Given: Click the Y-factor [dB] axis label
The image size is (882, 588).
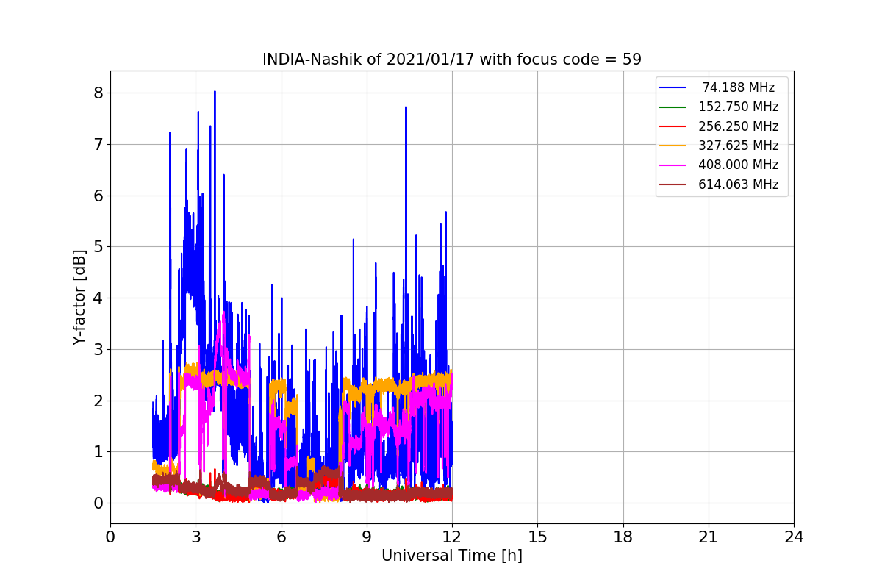Looking at the screenshot, I should tap(79, 297).
